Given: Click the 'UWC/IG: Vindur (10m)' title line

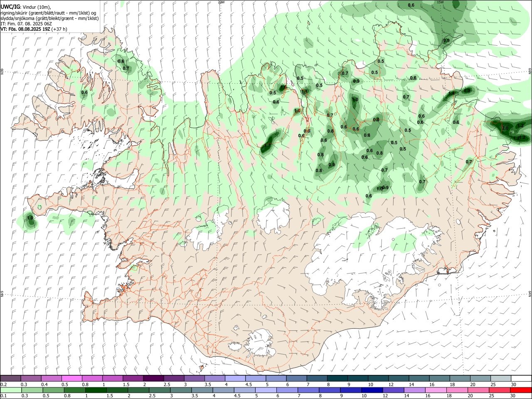Looking at the screenshot, I should pos(26,7).
